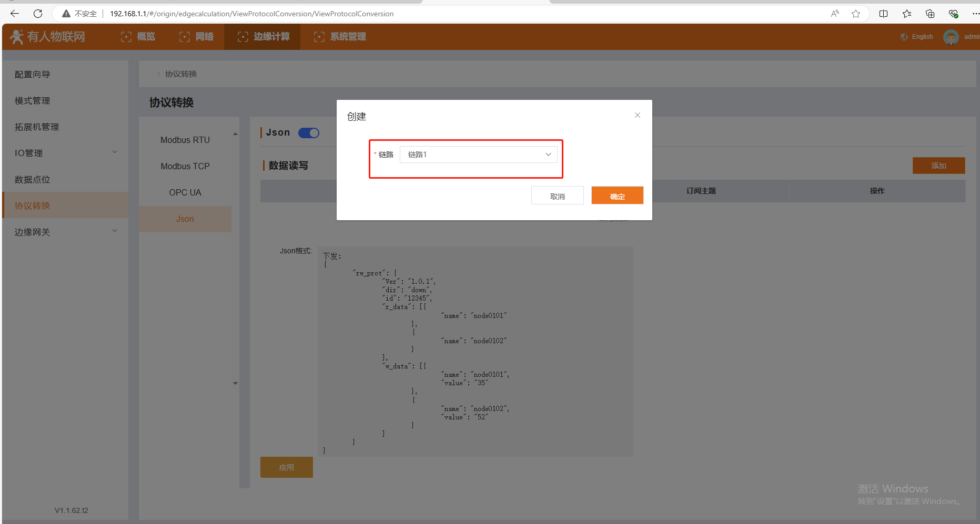The width and height of the screenshot is (980, 524).
Task: Click the 订阅主题 column header
Action: pos(701,191)
